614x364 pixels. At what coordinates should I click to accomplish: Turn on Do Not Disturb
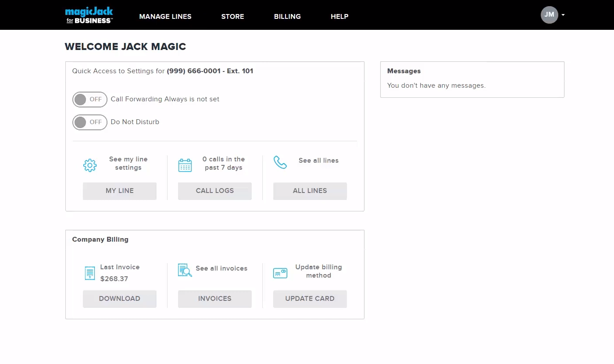(89, 122)
